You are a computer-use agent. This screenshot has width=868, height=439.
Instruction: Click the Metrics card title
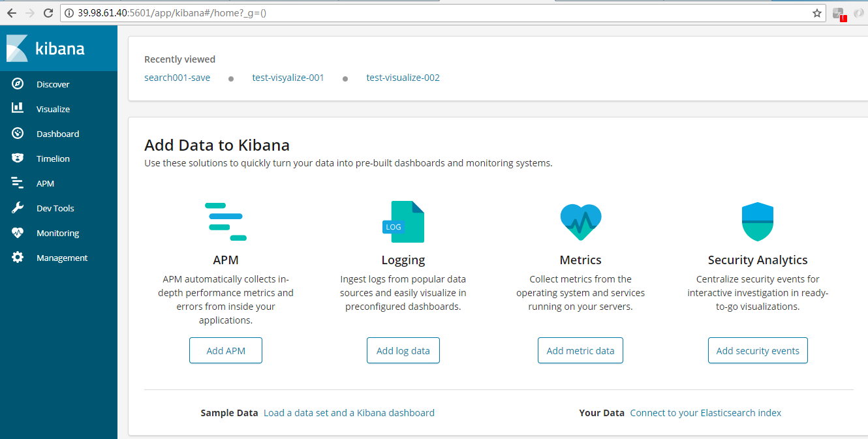[x=581, y=260]
